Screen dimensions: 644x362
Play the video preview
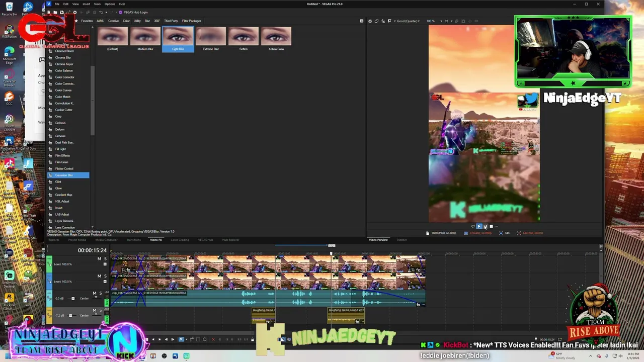[479, 226]
